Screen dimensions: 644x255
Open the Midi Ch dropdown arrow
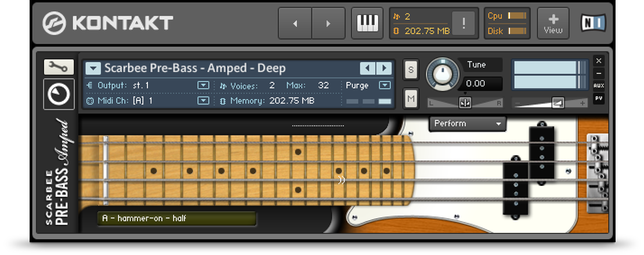203,100
